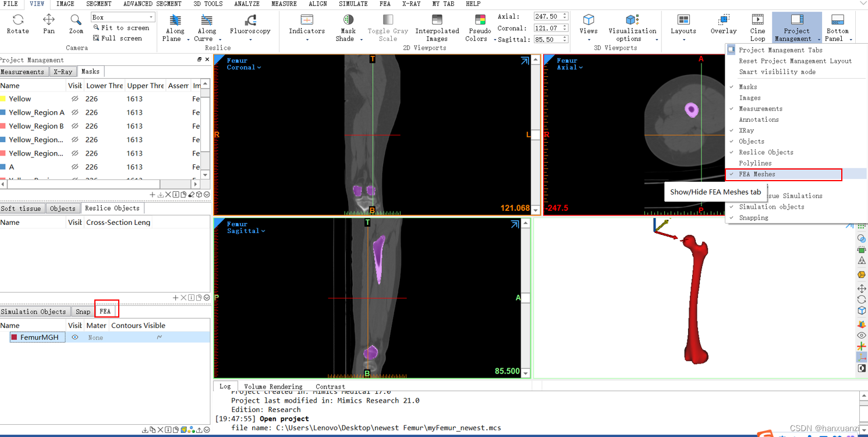This screenshot has height=437, width=868.
Task: Switch to the MEASURE ribbon tab
Action: click(x=284, y=3)
